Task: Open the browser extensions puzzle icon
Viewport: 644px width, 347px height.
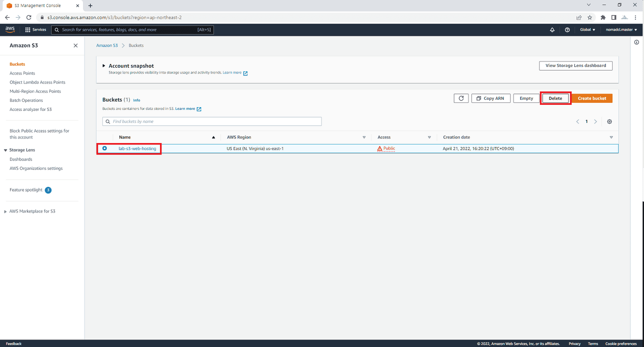Action: tap(603, 17)
